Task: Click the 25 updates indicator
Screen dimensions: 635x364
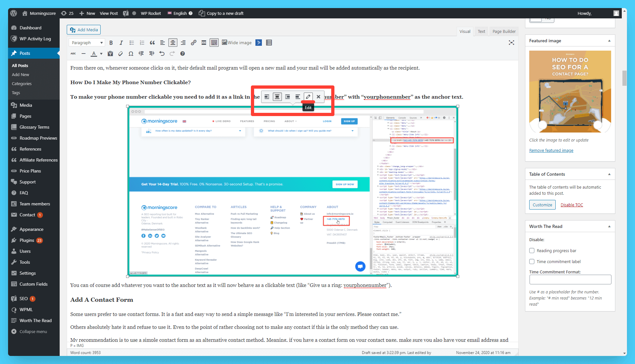Action: click(67, 13)
